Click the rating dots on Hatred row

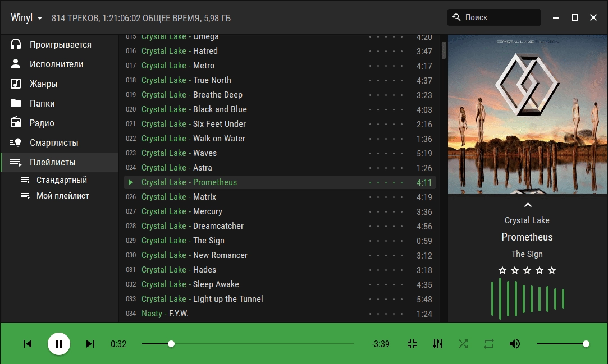(386, 51)
